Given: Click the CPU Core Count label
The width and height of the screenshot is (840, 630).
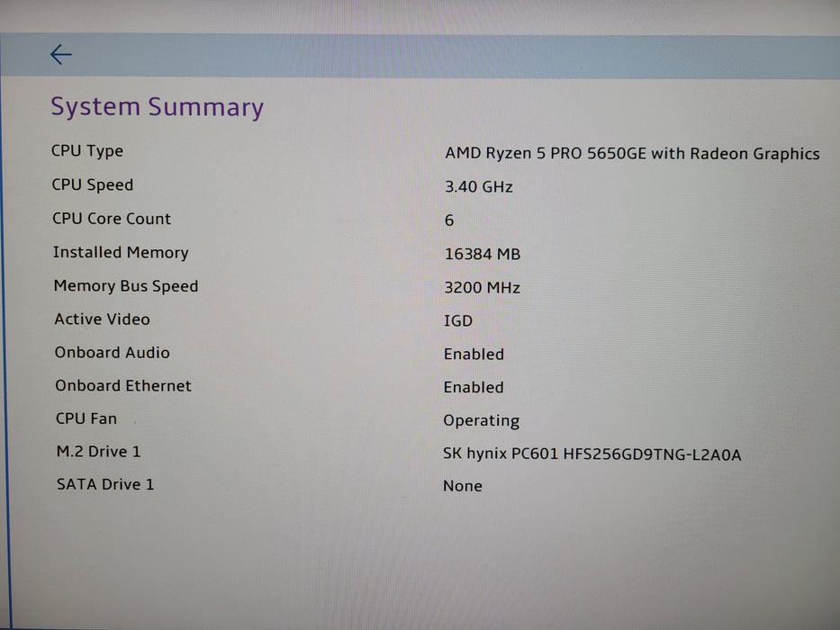Looking at the screenshot, I should tap(112, 219).
